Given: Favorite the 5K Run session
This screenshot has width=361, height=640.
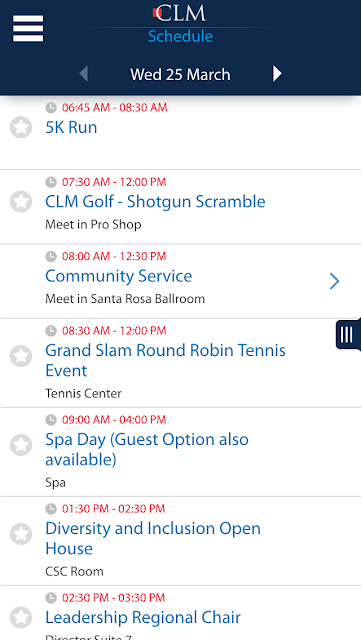Looking at the screenshot, I should click(x=21, y=127).
